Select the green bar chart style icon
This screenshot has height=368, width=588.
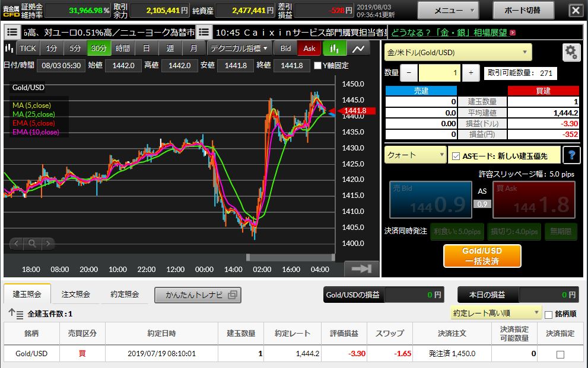tap(333, 48)
